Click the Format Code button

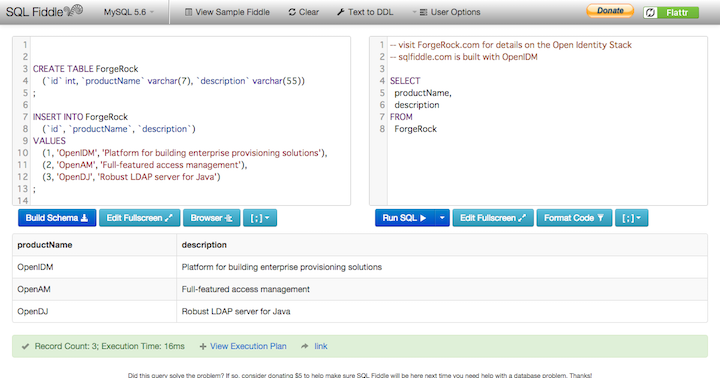pyautogui.click(x=574, y=218)
